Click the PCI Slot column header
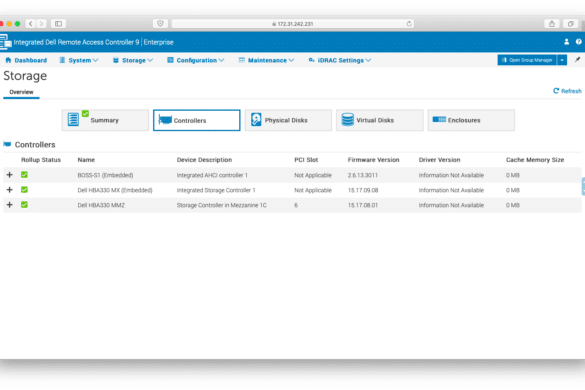Viewport: 585px width, 390px height. (306, 160)
